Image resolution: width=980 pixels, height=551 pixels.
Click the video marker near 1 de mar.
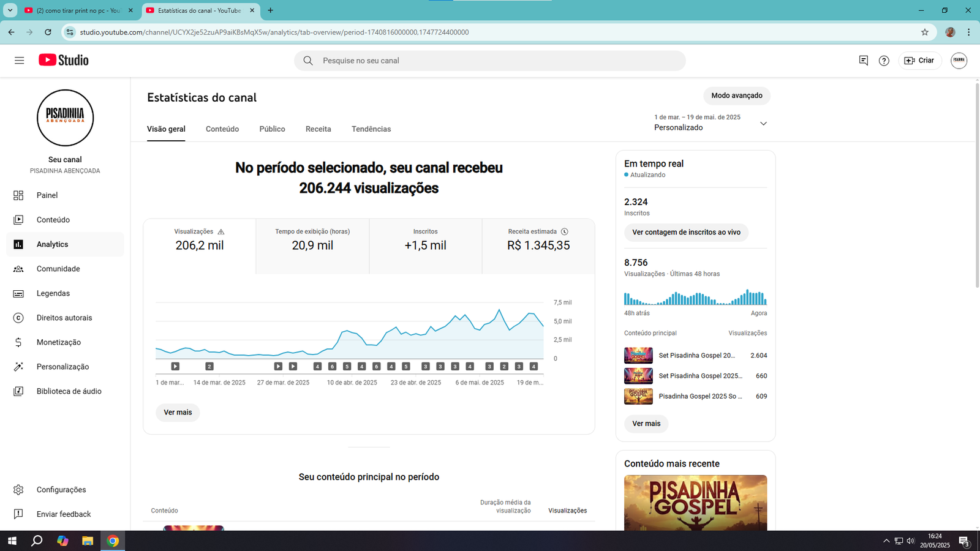point(175,367)
